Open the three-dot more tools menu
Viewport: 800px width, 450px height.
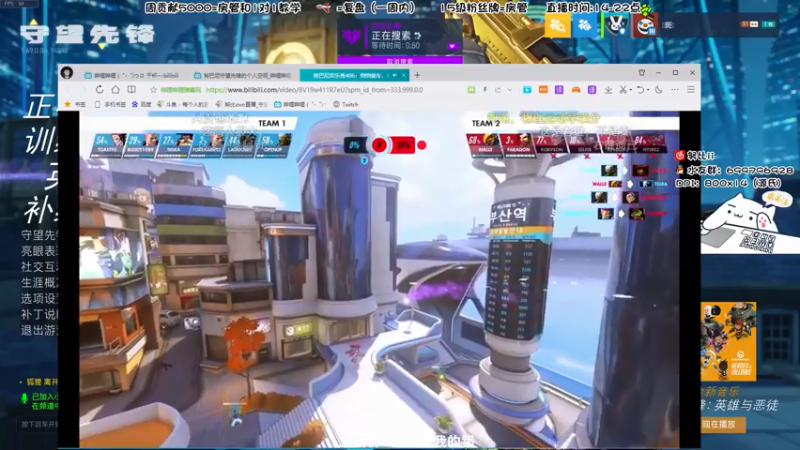(x=674, y=90)
